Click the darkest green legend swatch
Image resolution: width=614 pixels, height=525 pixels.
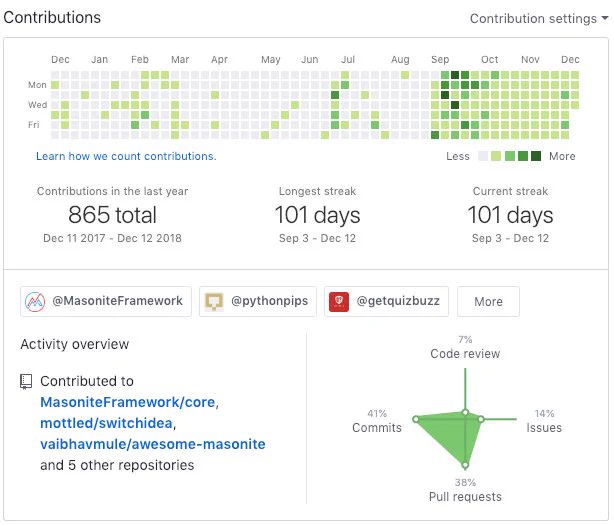(x=536, y=156)
